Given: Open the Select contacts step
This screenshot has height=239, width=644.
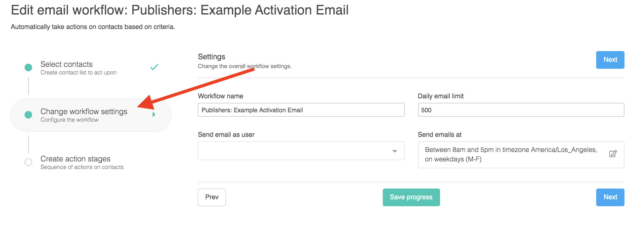Looking at the screenshot, I should point(67,65).
